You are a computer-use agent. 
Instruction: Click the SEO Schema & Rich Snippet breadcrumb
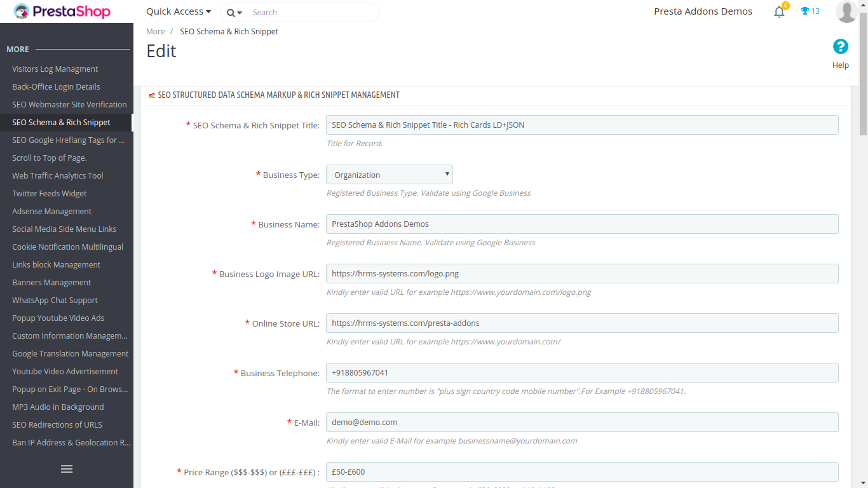[x=229, y=32]
